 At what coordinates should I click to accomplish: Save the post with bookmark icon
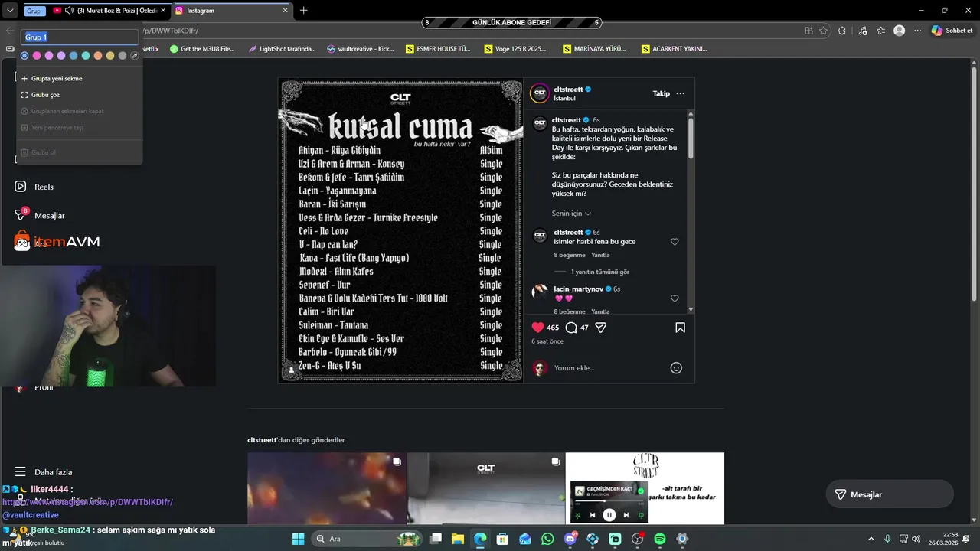click(680, 328)
